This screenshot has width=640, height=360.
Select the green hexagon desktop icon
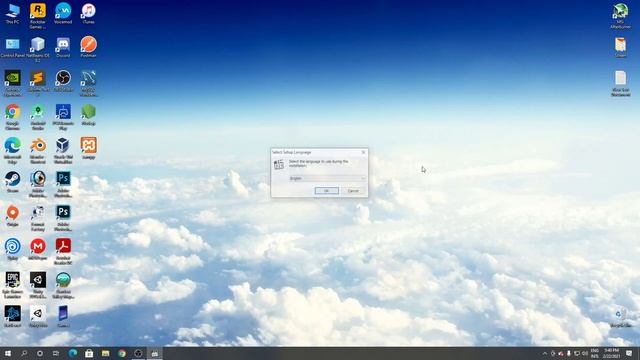(89, 115)
